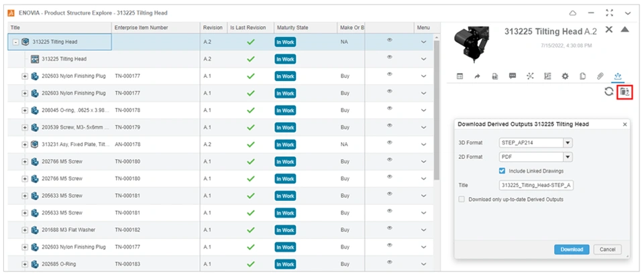Enable Download only up-to-date Derived Outputs

click(461, 199)
